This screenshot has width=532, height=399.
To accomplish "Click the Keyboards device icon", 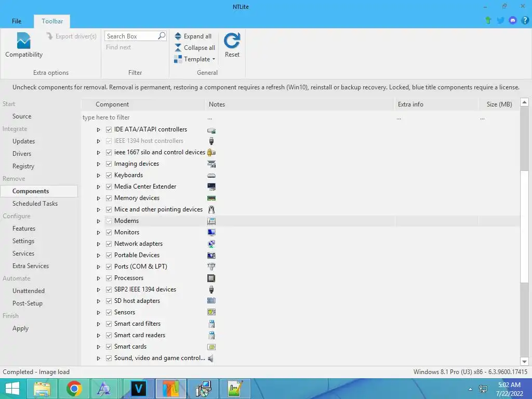I will (211, 176).
